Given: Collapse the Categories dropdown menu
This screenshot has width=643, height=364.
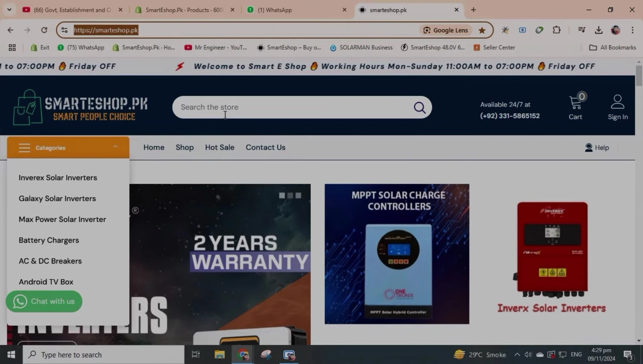Looking at the screenshot, I should click(x=68, y=148).
